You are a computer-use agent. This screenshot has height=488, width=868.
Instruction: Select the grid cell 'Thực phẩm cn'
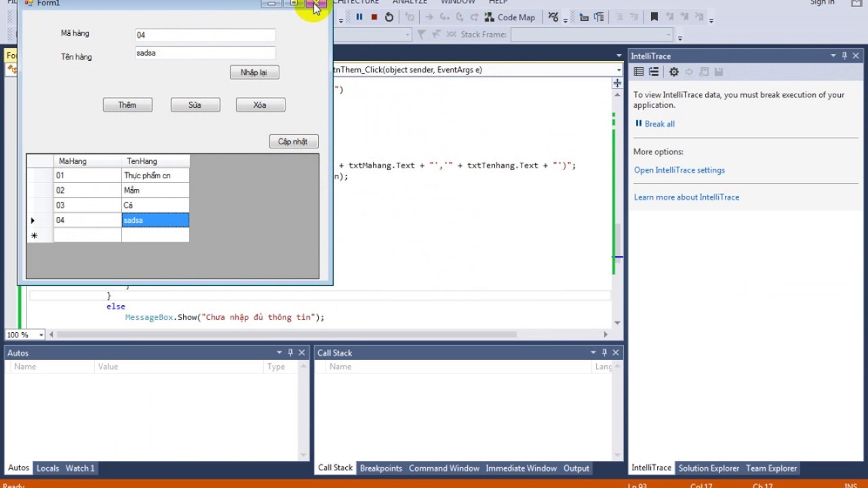click(x=155, y=176)
